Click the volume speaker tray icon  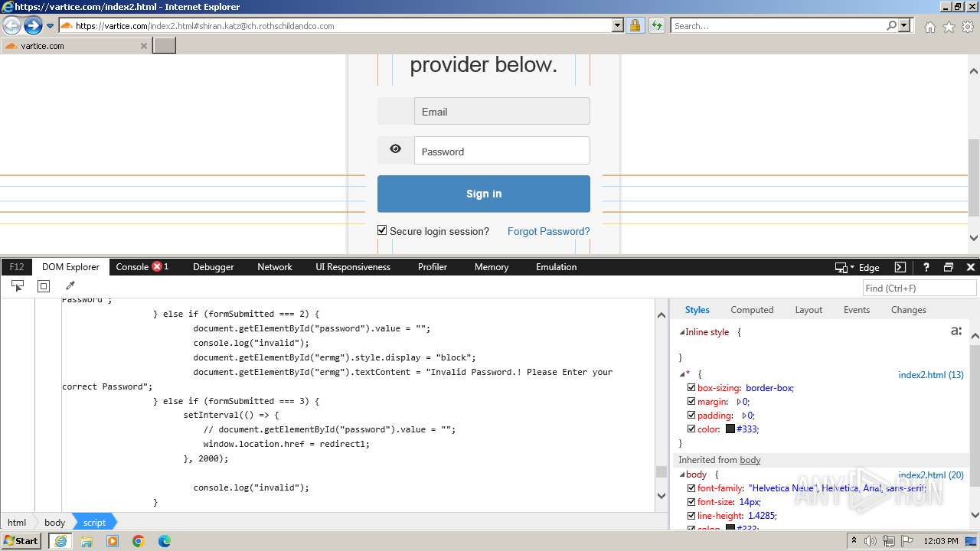(871, 541)
